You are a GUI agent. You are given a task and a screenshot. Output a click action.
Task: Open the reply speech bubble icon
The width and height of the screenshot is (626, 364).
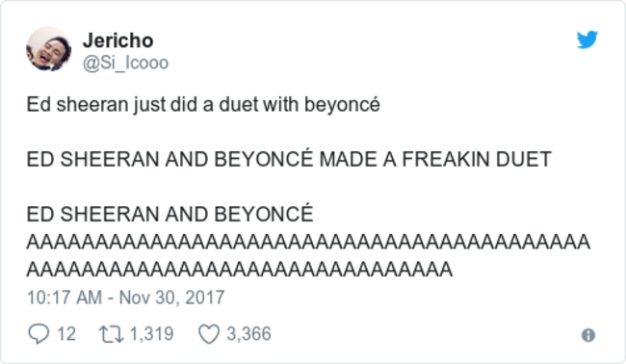click(39, 333)
